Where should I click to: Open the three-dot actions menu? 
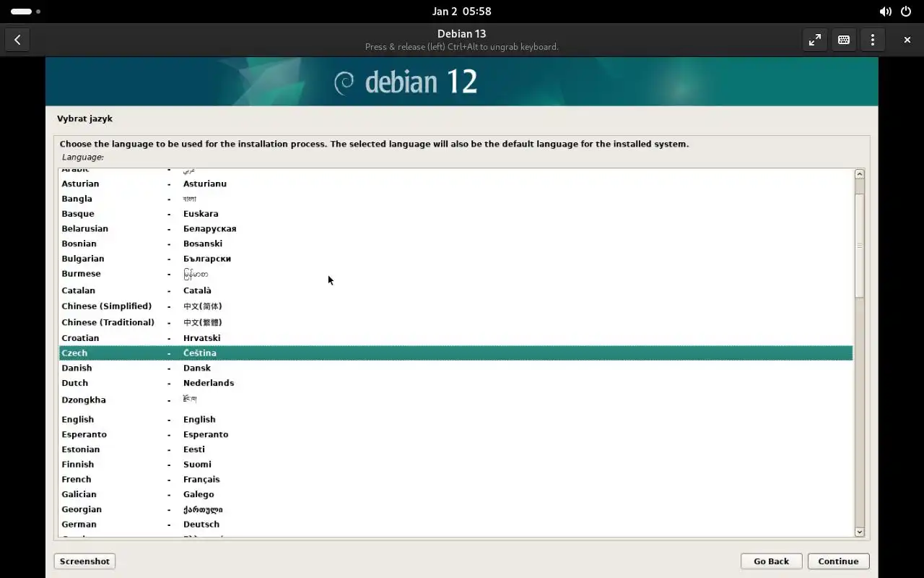click(x=873, y=40)
